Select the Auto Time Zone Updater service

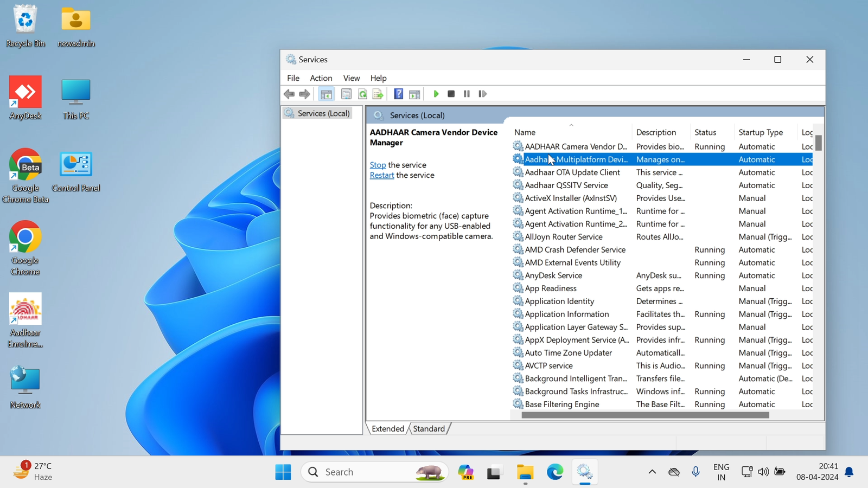point(662,353)
